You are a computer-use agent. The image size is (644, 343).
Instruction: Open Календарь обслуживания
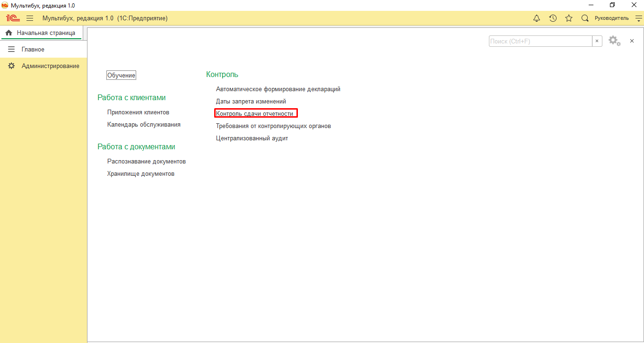click(x=144, y=124)
